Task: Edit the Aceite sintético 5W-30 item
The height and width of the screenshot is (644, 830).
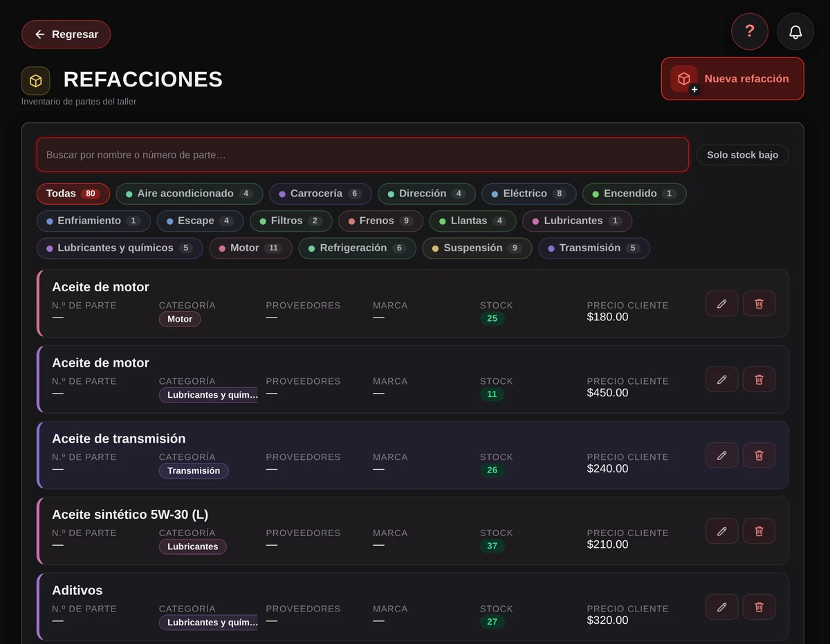Action: 721,531
